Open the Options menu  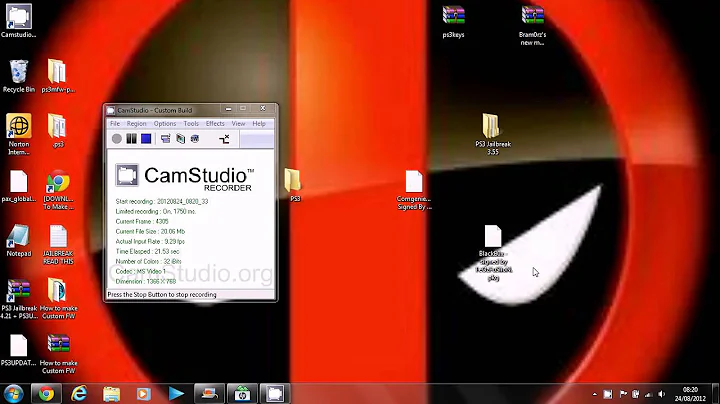(x=165, y=123)
